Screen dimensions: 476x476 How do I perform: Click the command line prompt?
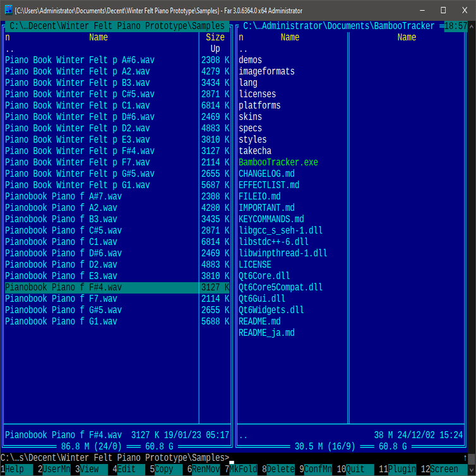[115, 458]
